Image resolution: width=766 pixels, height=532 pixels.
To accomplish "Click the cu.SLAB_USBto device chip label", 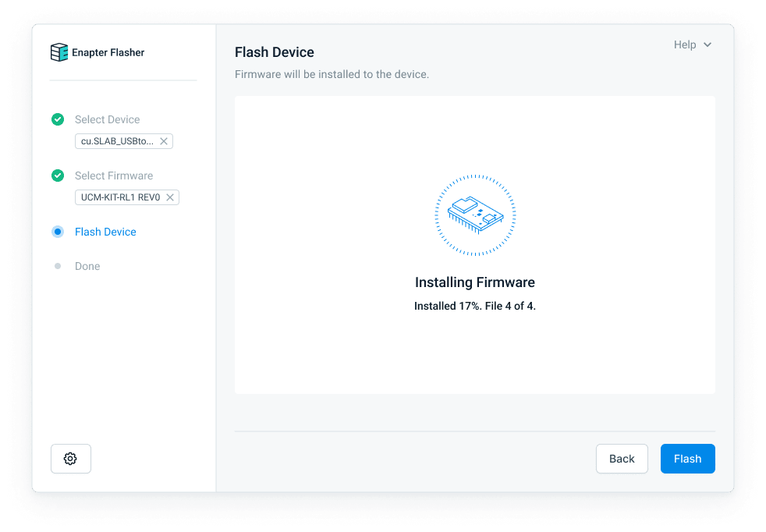I will [117, 141].
